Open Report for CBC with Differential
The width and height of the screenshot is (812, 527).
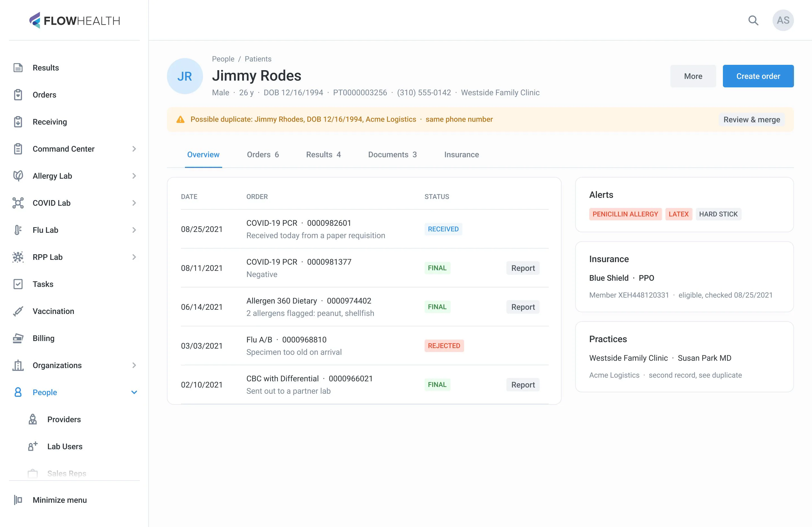pos(523,385)
